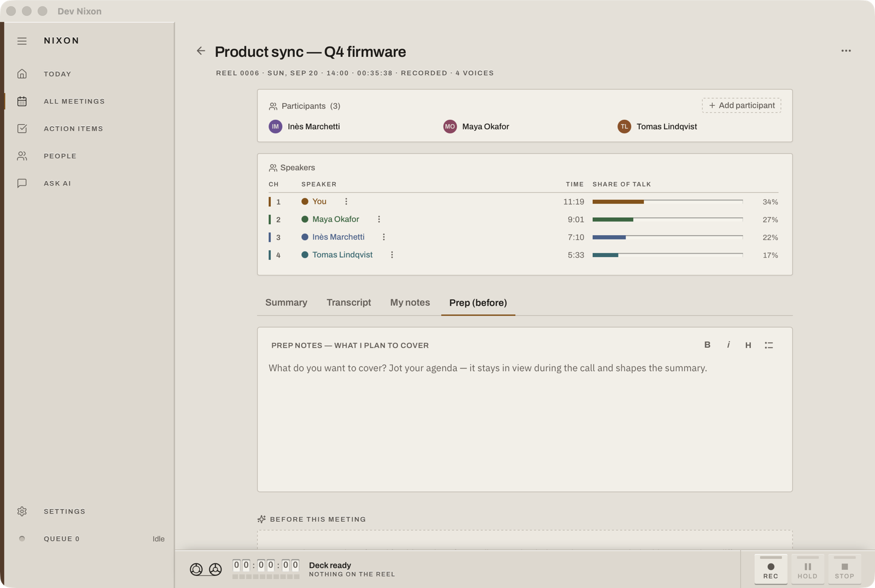The width and height of the screenshot is (875, 588).
Task: Go back using the arrow icon
Action: coord(201,51)
